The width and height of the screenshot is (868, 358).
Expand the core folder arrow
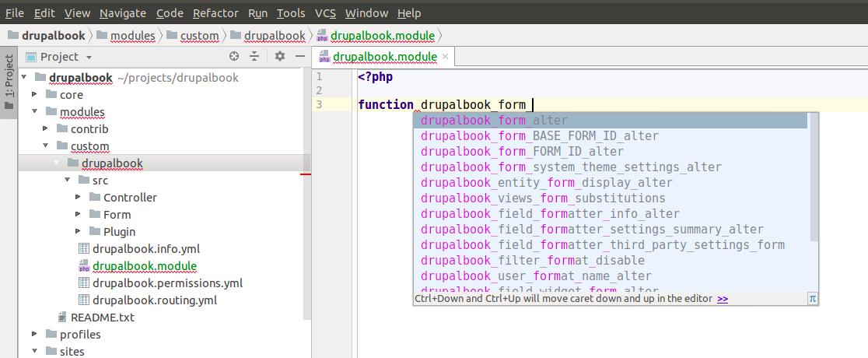coord(35,95)
